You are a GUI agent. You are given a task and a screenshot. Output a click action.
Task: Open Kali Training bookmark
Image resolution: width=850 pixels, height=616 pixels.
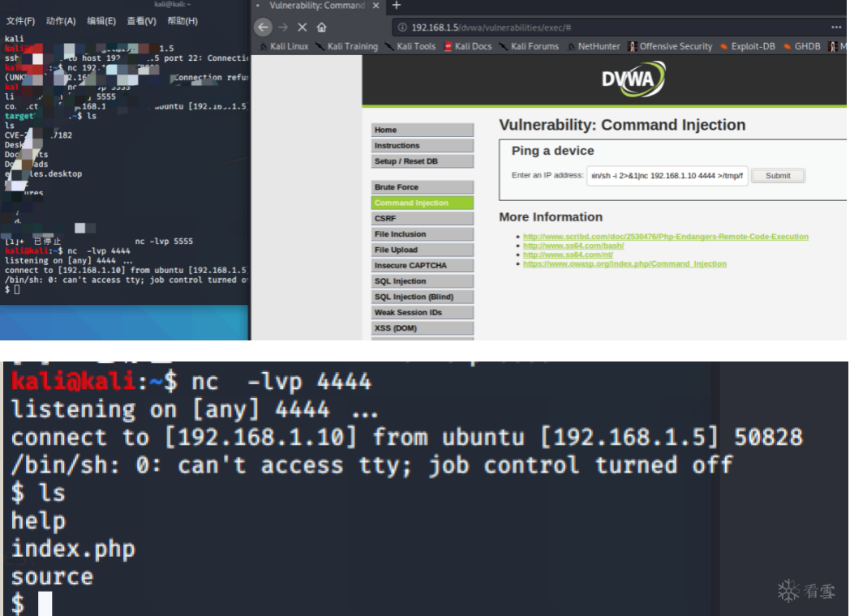347,46
